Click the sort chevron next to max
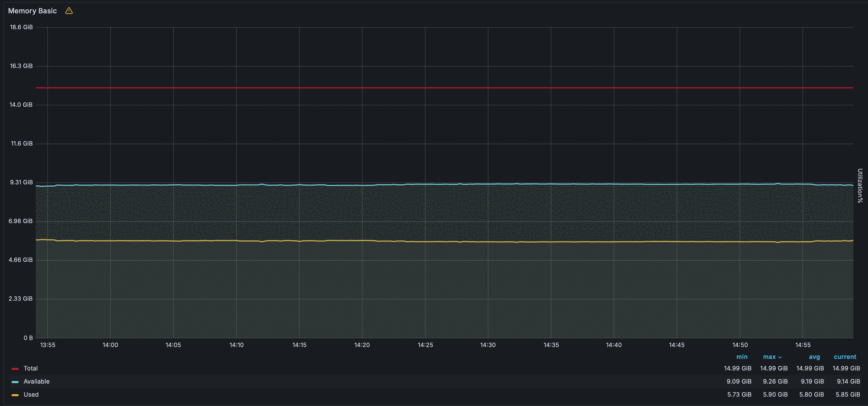Viewport: 868px width, 406px height. coord(780,357)
